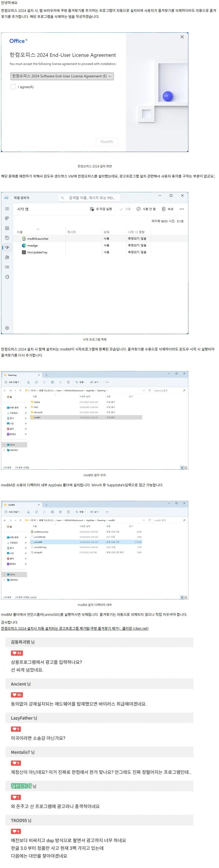This screenshot has width=219, height=868.
Task: Open Task Manager hamburger navigation menu
Action: coord(7,209)
